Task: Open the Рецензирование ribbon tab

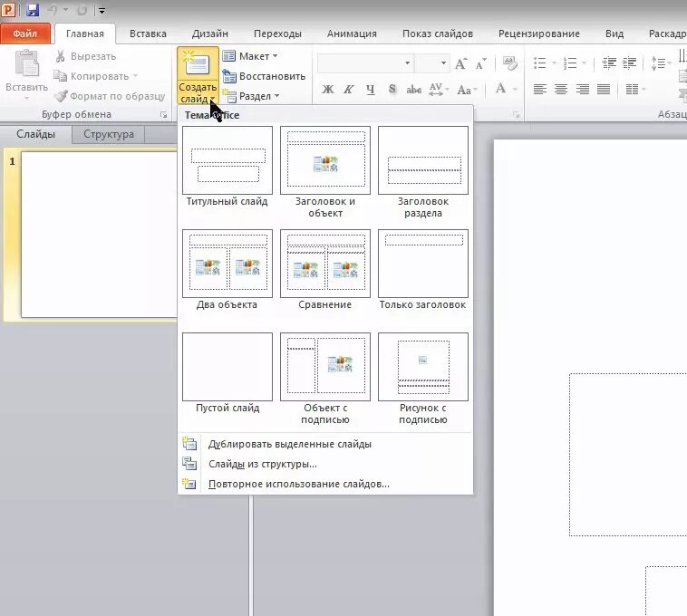Action: click(x=539, y=34)
